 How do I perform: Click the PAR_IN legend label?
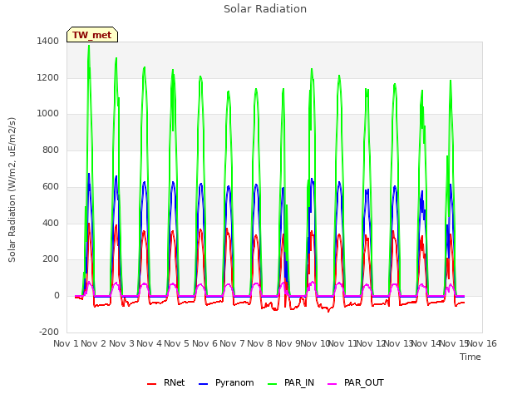click(299, 382)
